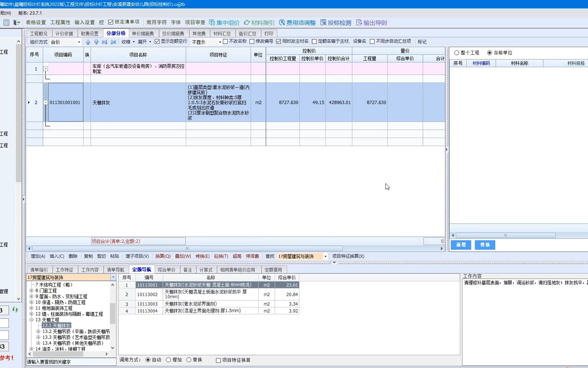Select quota row 10113002
Image resolution: width=588 pixels, height=368 pixels.
pos(209,294)
